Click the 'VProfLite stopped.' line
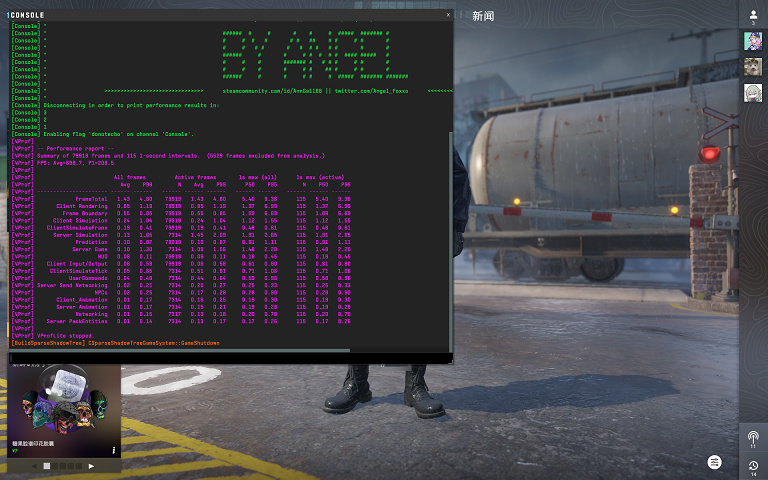Image resolution: width=768 pixels, height=480 pixels. [x=65, y=336]
